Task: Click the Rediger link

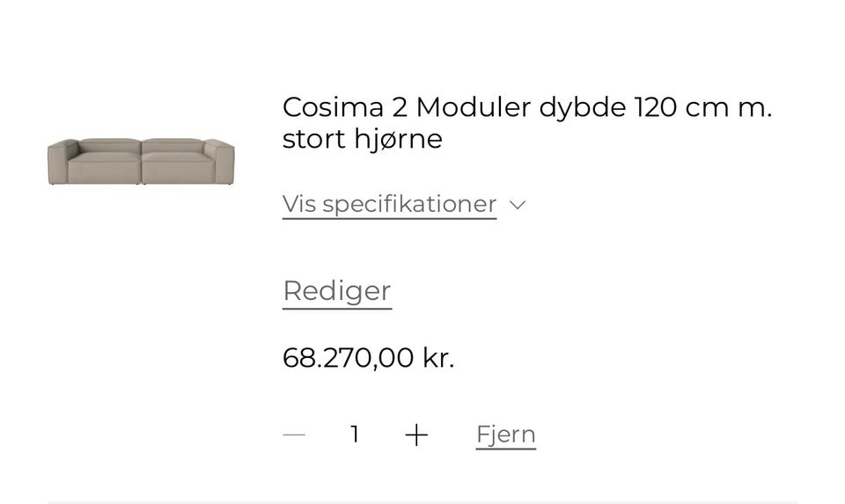Action: click(x=337, y=291)
